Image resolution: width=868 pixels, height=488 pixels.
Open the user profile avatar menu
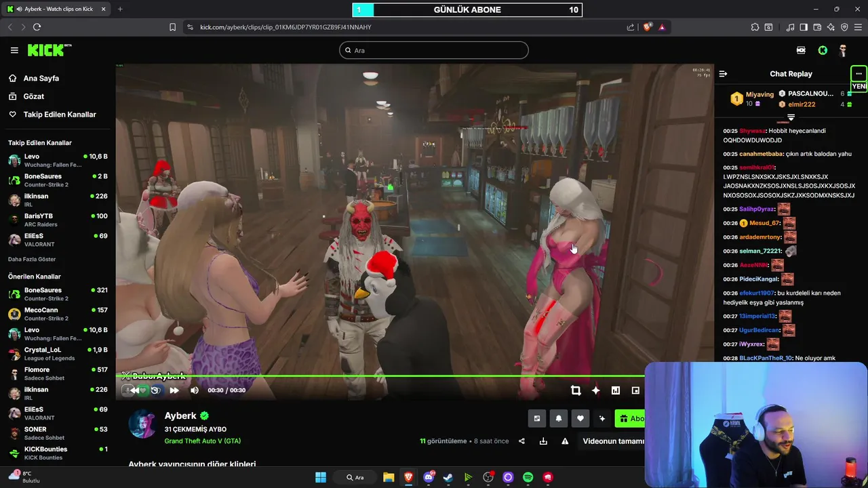843,50
